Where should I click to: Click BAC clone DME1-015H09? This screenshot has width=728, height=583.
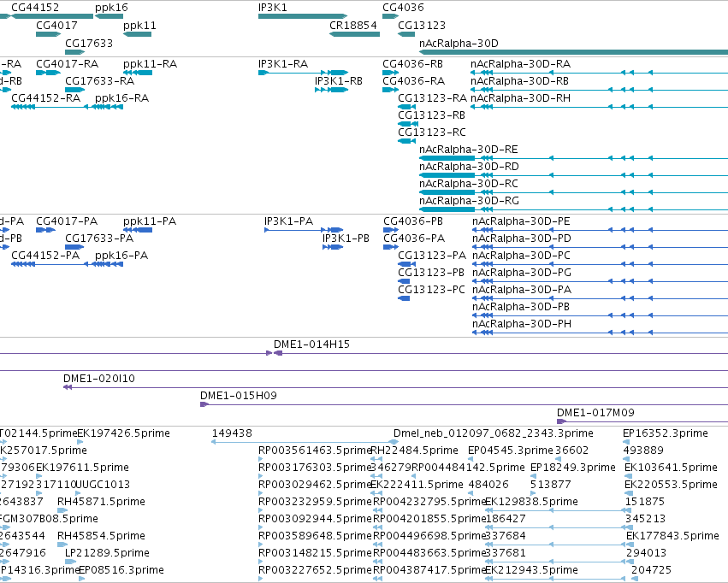(x=238, y=396)
